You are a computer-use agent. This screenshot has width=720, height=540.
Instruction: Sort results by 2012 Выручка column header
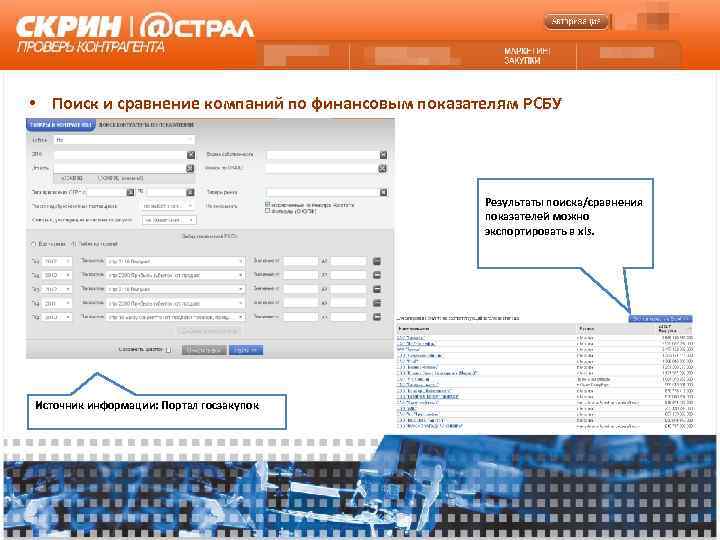667,328
